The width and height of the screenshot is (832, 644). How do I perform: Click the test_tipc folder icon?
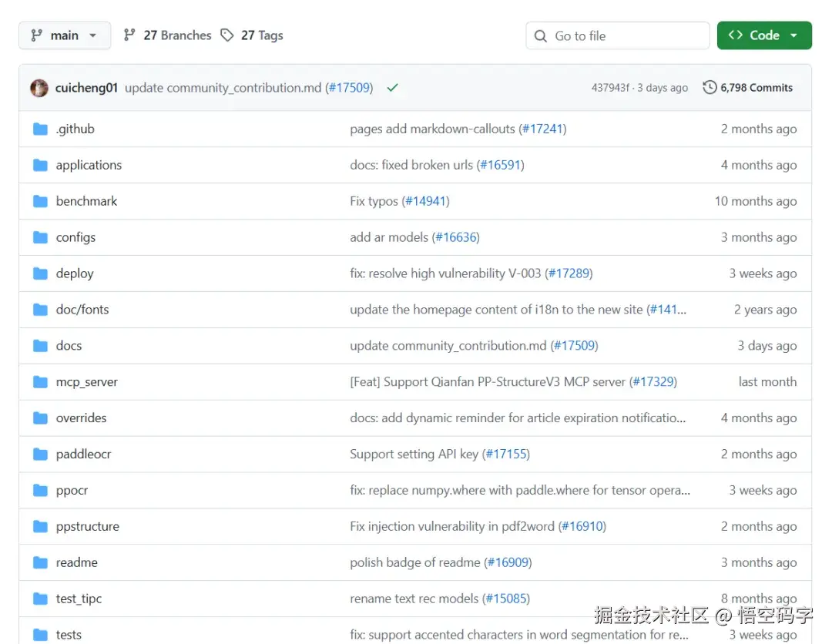[40, 599]
